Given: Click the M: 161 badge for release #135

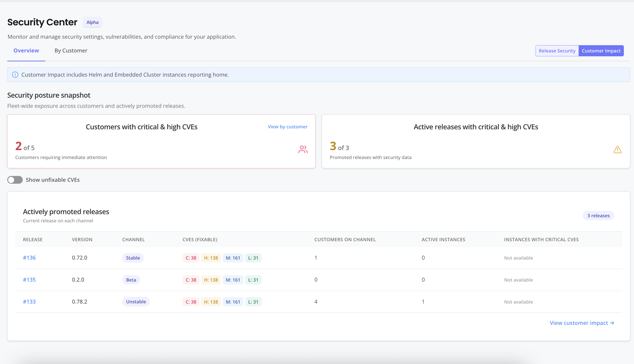Looking at the screenshot, I should pos(233,280).
